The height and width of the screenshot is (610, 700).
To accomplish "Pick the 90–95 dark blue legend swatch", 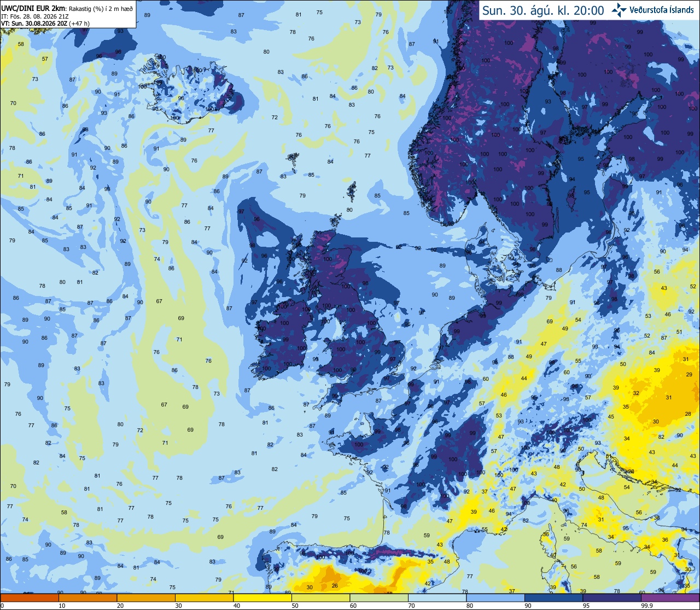I will coord(553,597).
